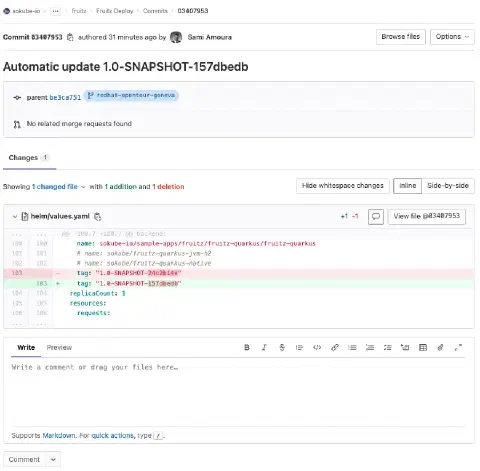Apply bold formatting in comment editor

click(247, 347)
